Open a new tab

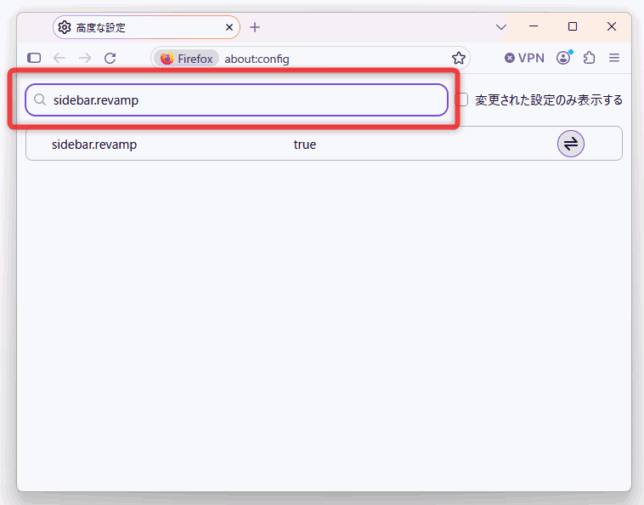click(x=255, y=28)
